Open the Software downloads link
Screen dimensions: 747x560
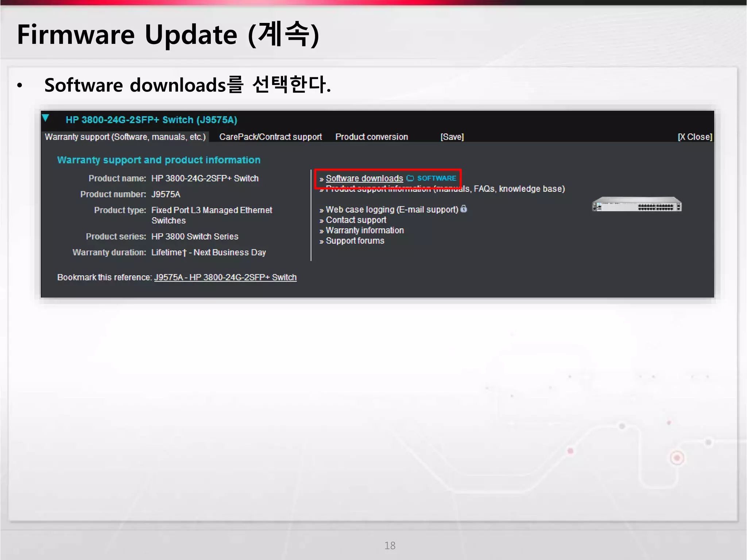tap(364, 178)
